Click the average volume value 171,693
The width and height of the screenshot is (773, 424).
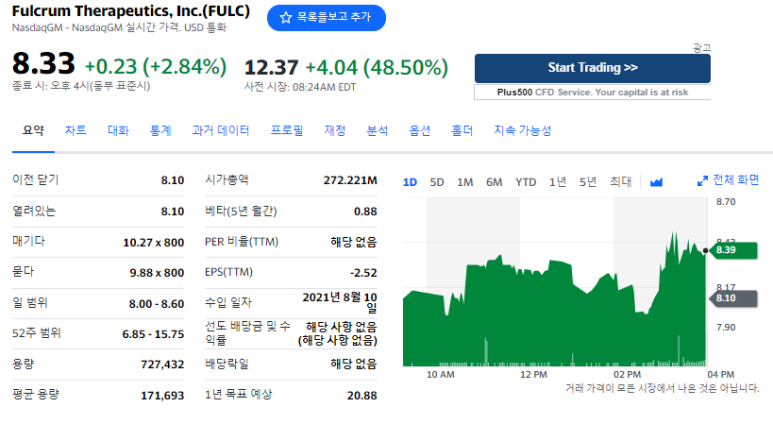tap(163, 395)
